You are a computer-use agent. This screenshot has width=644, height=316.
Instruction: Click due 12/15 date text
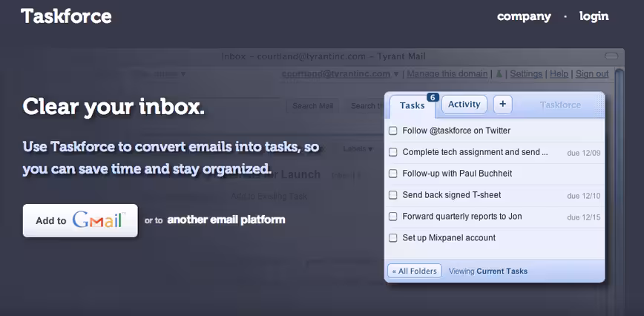coord(584,217)
